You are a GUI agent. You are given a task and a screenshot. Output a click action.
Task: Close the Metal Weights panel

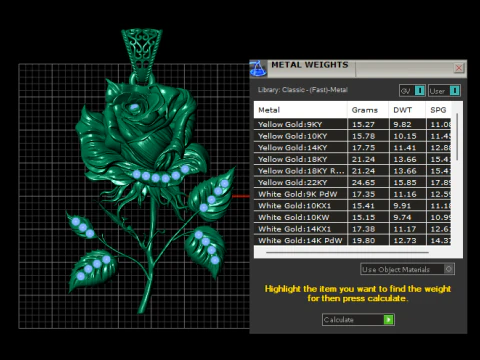[x=459, y=68]
